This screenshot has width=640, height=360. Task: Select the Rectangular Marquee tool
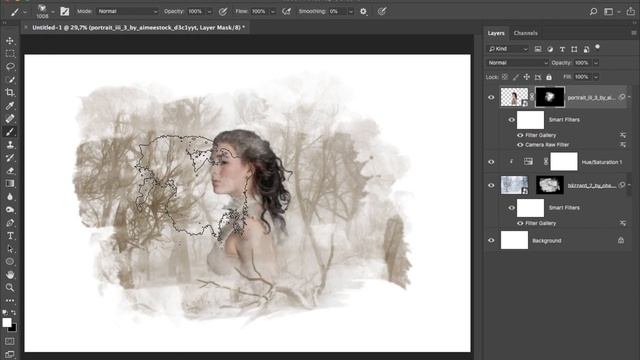coord(10,53)
